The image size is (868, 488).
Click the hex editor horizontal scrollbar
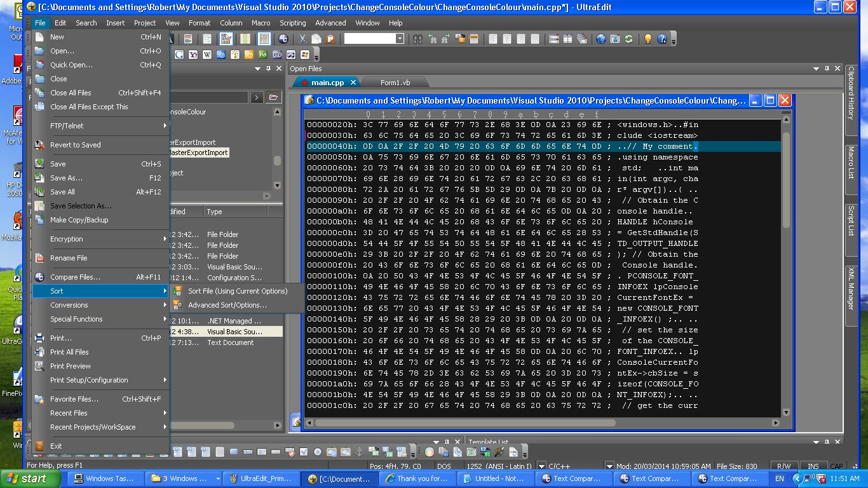click(x=464, y=423)
